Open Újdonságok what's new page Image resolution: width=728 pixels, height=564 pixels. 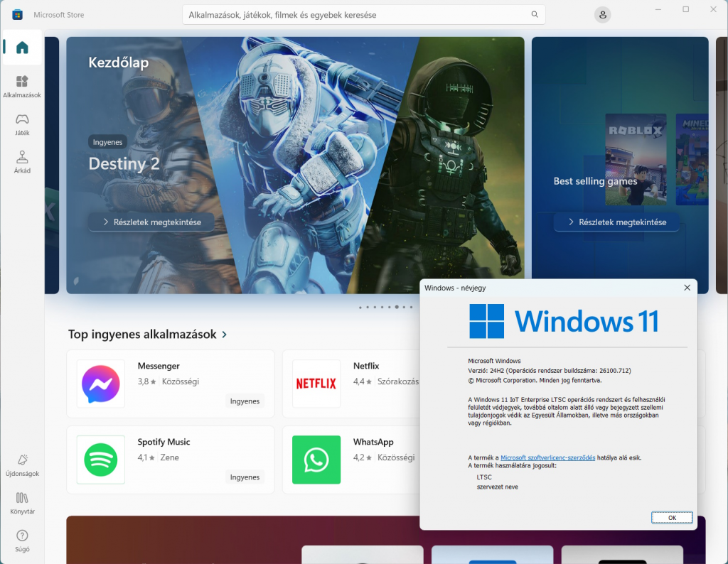pyautogui.click(x=22, y=465)
